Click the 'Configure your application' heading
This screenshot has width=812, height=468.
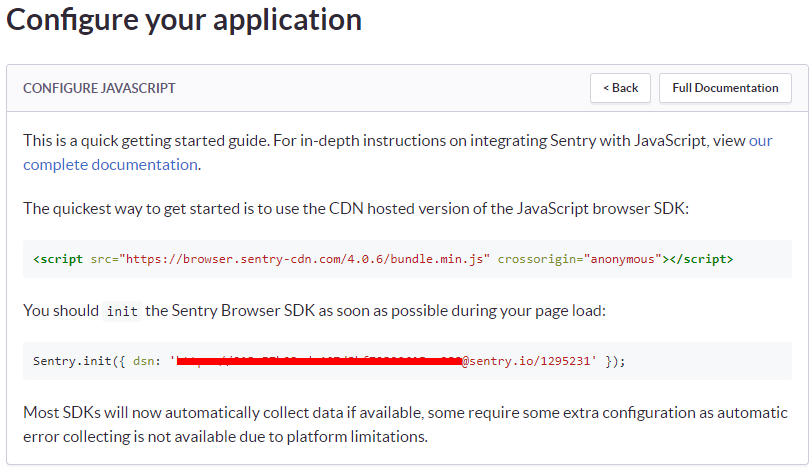pos(184,20)
